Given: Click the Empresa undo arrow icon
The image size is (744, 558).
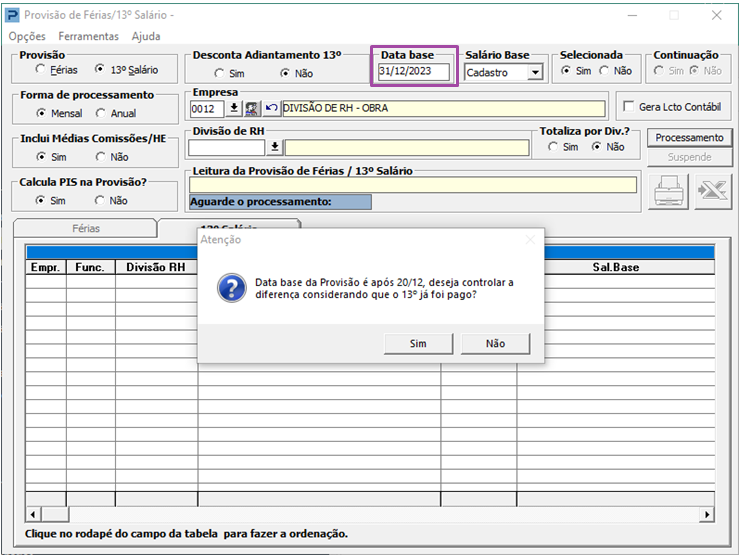Looking at the screenshot, I should pos(271,109).
